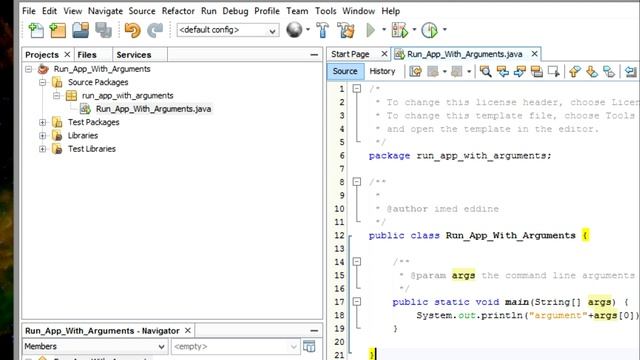The height and width of the screenshot is (360, 640).
Task: Click the Toggle Bookmark icon
Action: pos(609,72)
